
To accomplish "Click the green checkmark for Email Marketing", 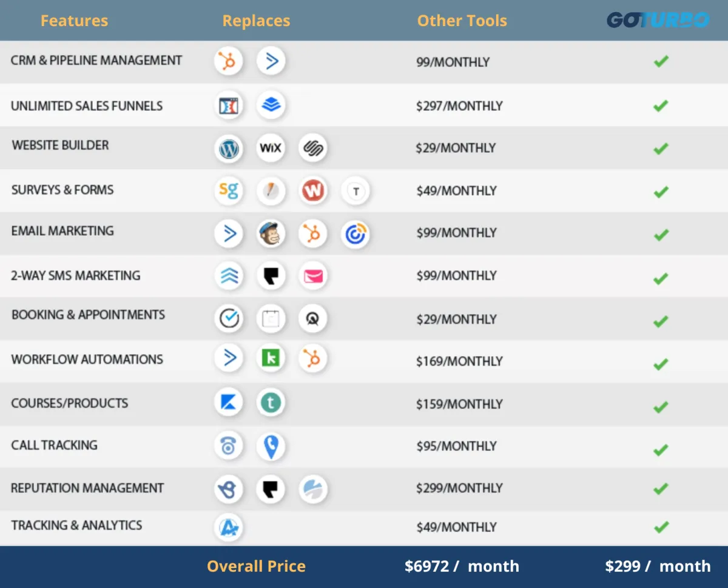I will coord(661,235).
